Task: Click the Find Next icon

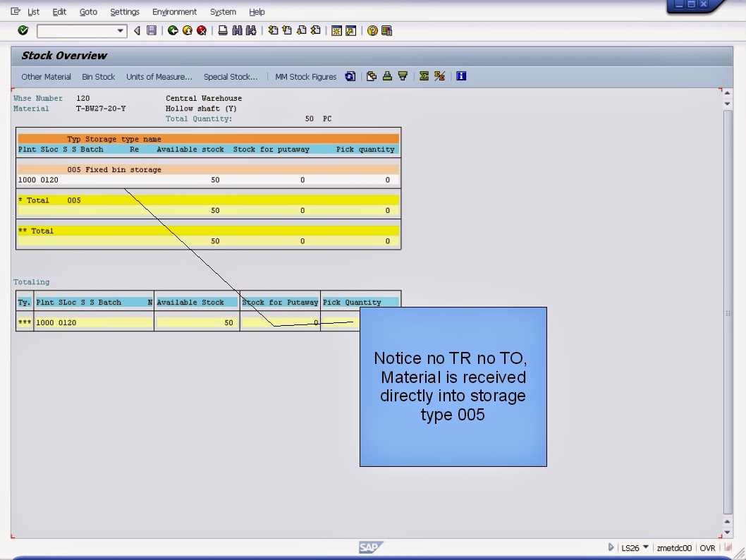Action: pyautogui.click(x=252, y=30)
